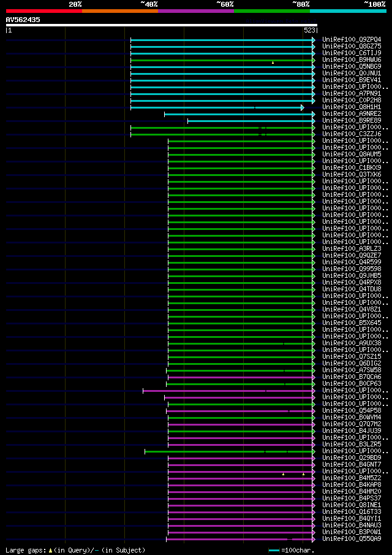Viewport: 392px width, 555px height.
Task: Open hit UniRef100_Q6DIG2
Action: tap(352, 364)
